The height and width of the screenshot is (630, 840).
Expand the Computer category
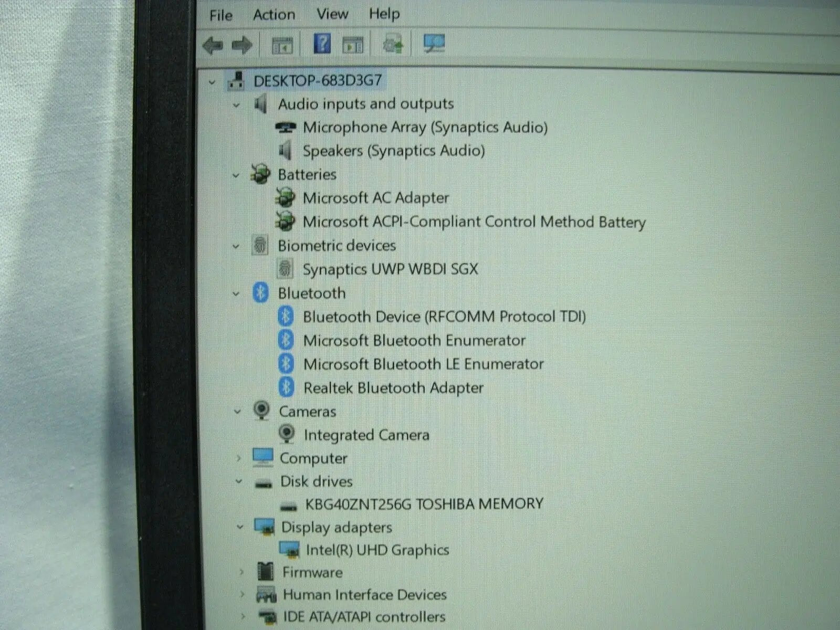(238, 458)
